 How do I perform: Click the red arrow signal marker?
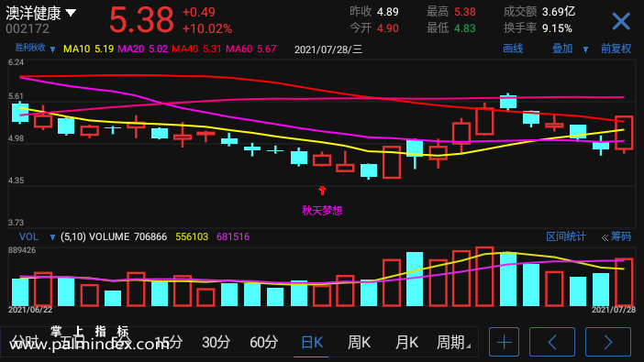322,191
